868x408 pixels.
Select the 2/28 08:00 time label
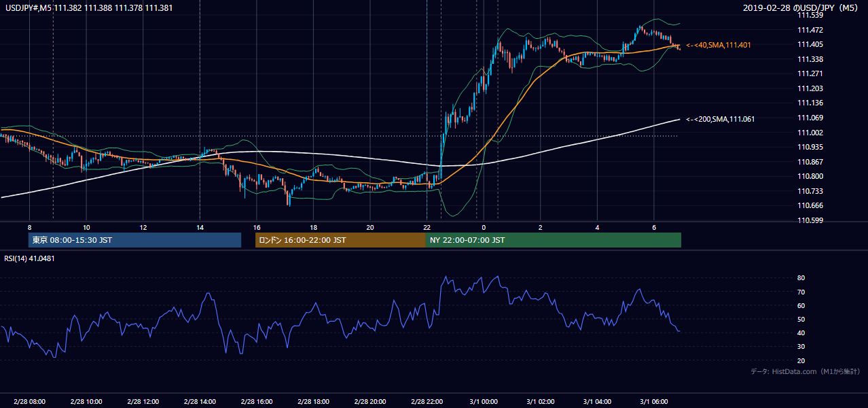(x=29, y=401)
